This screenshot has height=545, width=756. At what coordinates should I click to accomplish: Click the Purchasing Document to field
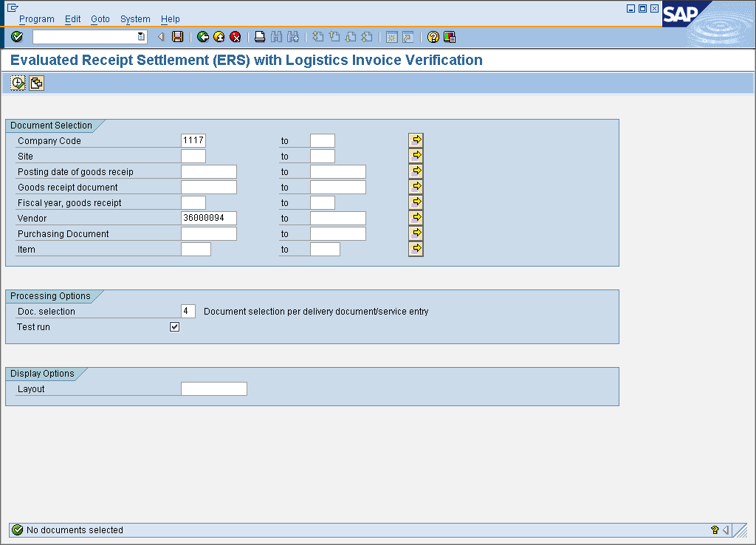pyautogui.click(x=338, y=233)
